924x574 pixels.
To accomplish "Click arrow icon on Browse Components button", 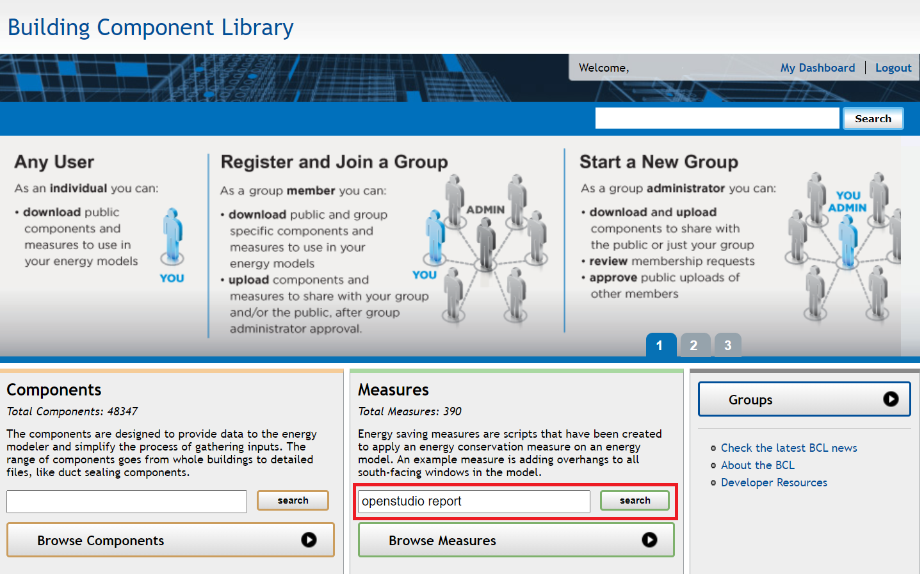I will click(x=309, y=540).
